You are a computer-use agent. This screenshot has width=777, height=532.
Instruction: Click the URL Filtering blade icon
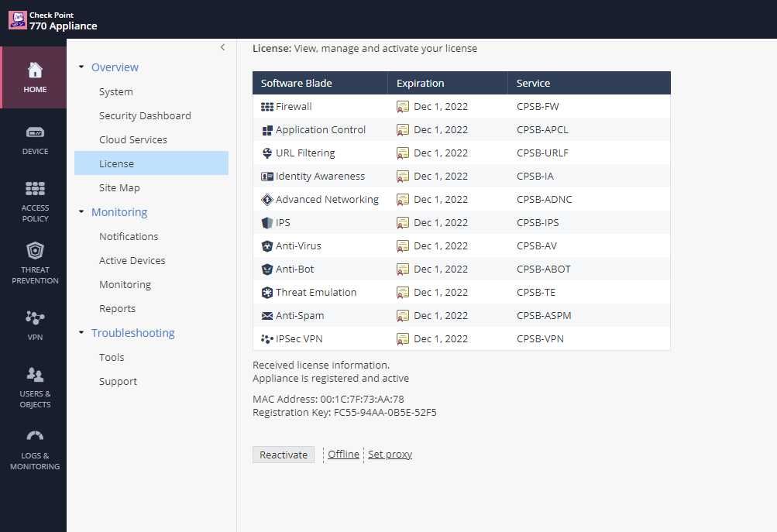(x=267, y=153)
